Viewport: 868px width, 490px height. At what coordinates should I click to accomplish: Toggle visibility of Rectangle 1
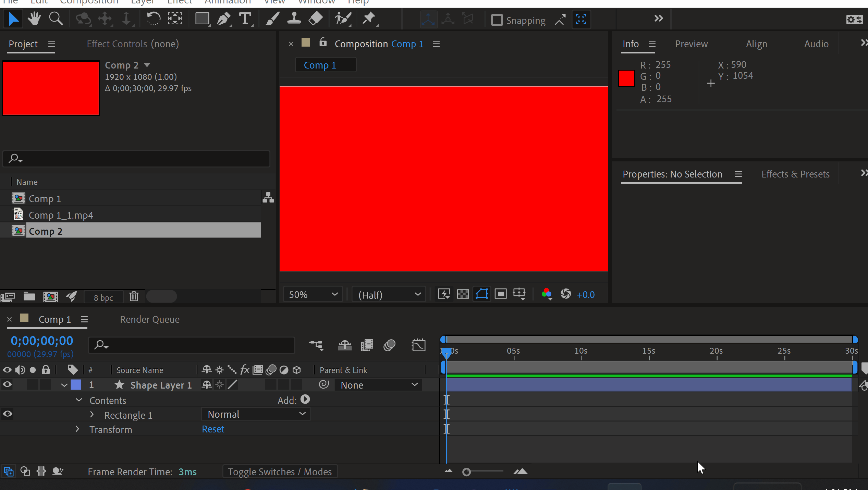(7, 414)
